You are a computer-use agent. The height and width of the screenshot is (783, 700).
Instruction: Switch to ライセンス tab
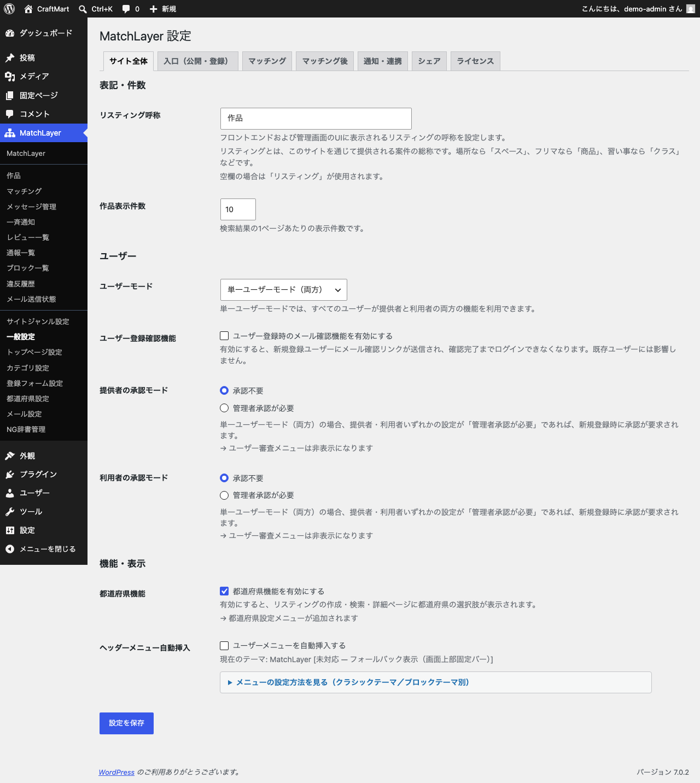point(475,61)
